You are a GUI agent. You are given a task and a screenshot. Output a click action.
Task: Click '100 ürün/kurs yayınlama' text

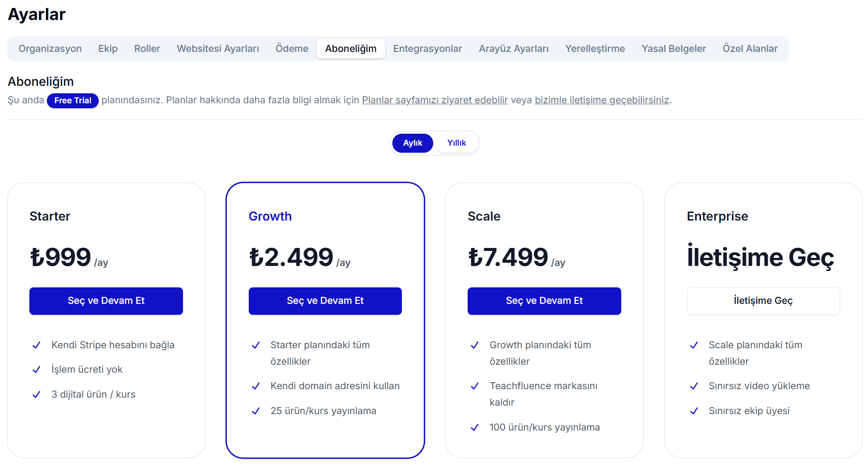pos(545,427)
